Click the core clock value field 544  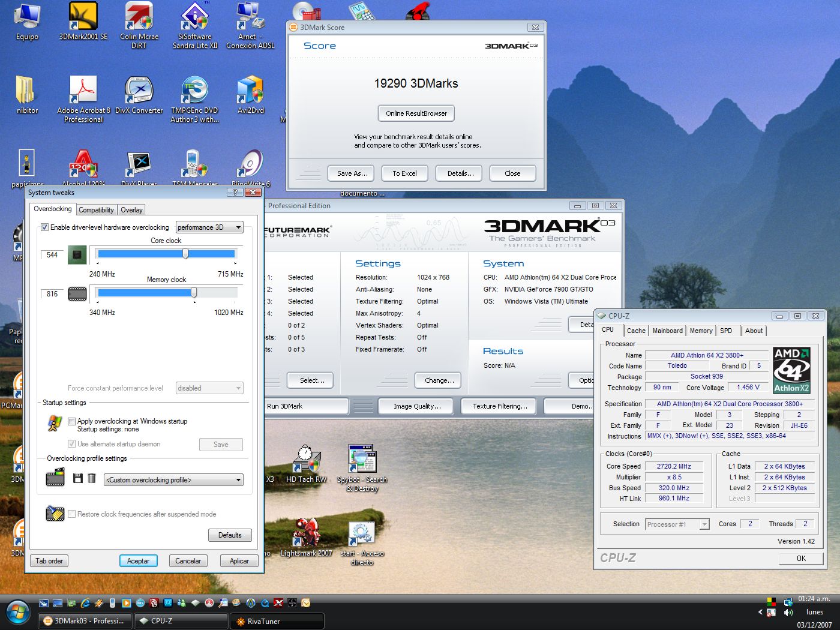coord(52,255)
